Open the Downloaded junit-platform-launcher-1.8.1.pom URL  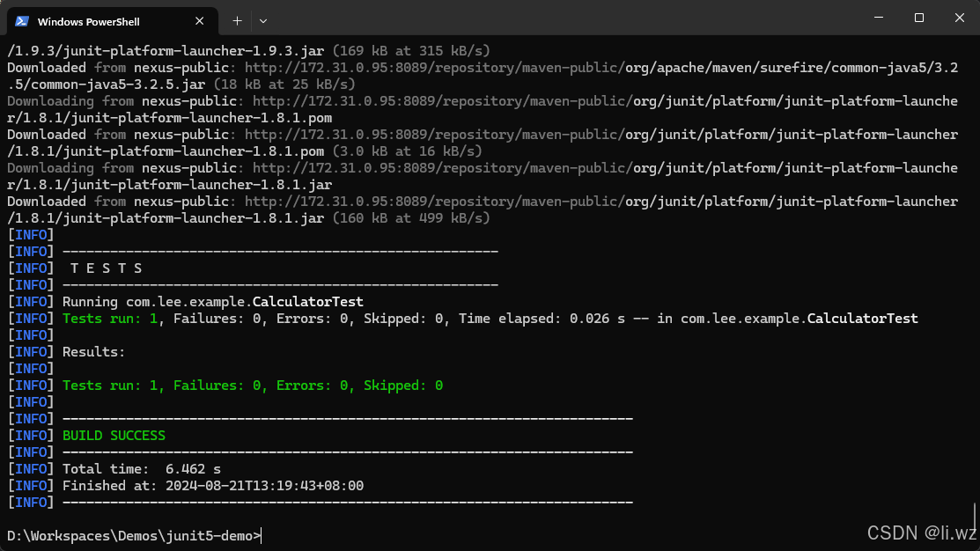click(x=599, y=135)
